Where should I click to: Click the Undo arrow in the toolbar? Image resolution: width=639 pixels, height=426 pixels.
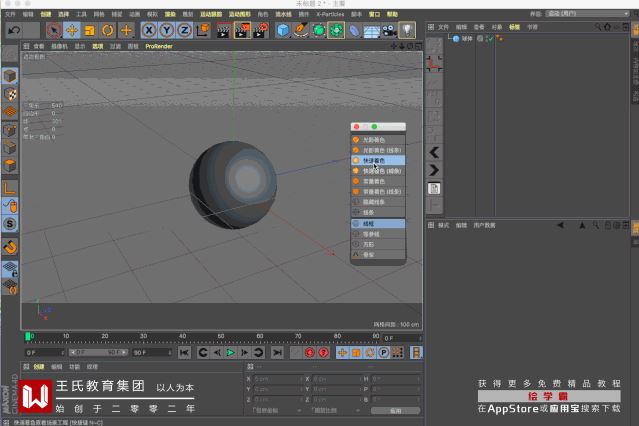pyautogui.click(x=14, y=30)
